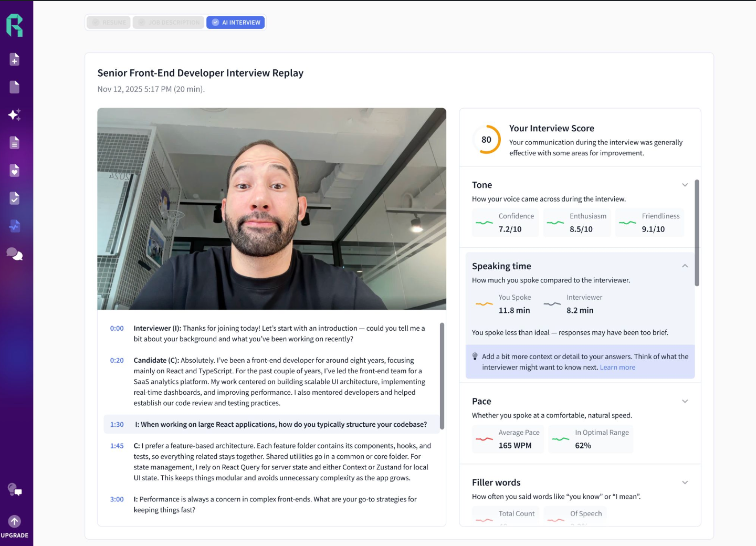Jump to transcript timestamp 1:30

click(x=117, y=425)
